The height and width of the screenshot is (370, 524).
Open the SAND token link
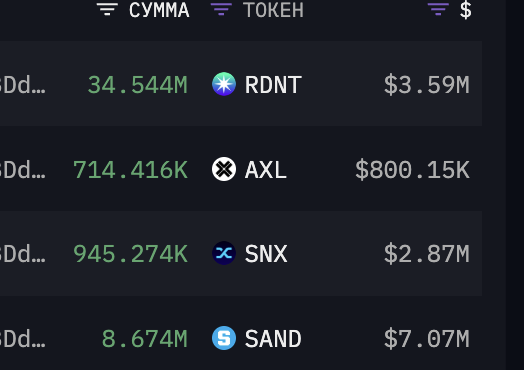coord(273,339)
